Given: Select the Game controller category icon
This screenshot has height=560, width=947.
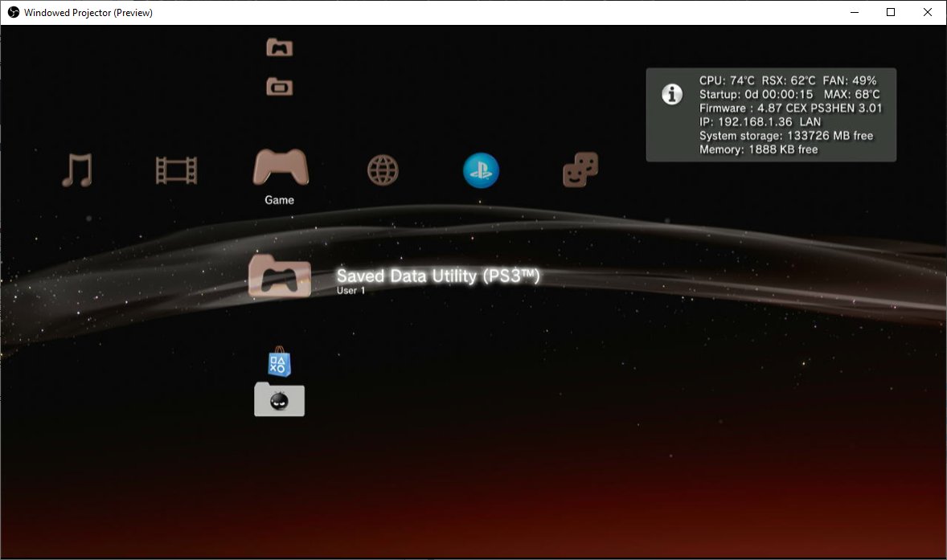Looking at the screenshot, I should click(x=281, y=167).
